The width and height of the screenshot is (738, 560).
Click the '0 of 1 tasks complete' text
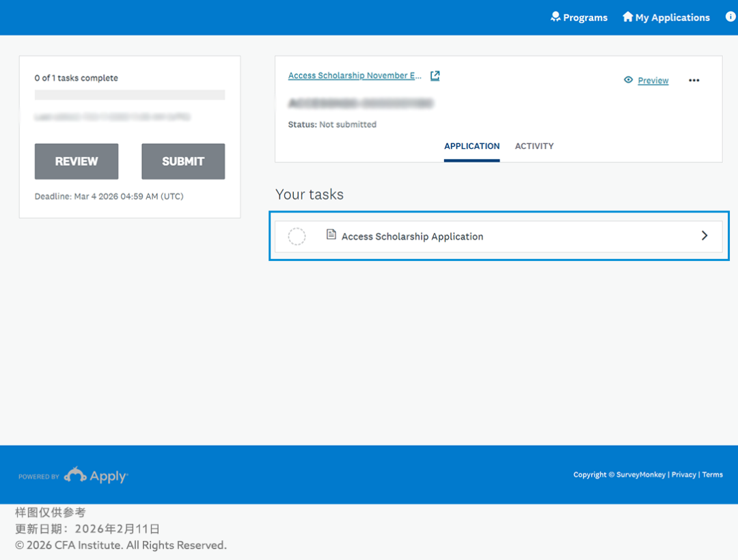pyautogui.click(x=77, y=78)
